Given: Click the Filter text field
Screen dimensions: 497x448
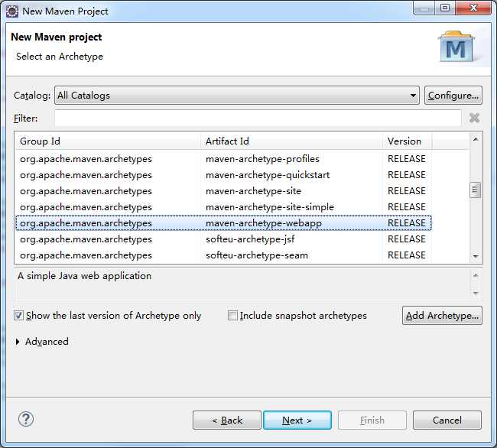Looking at the screenshot, I should tap(258, 118).
